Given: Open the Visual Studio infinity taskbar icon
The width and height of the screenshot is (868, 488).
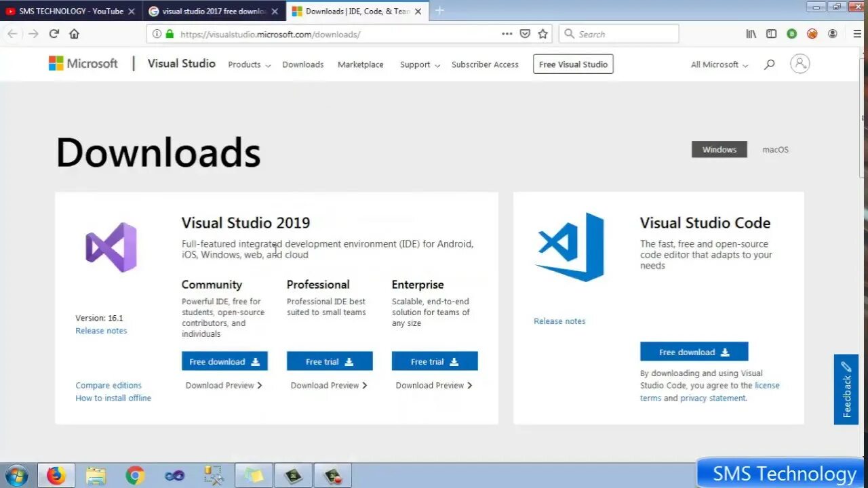Looking at the screenshot, I should coord(174,476).
